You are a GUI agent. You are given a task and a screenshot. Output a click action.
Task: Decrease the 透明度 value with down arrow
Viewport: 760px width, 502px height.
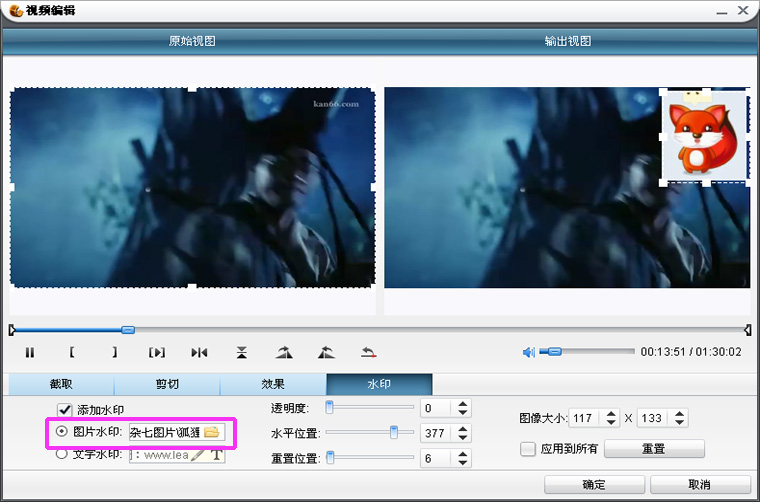pos(462,412)
